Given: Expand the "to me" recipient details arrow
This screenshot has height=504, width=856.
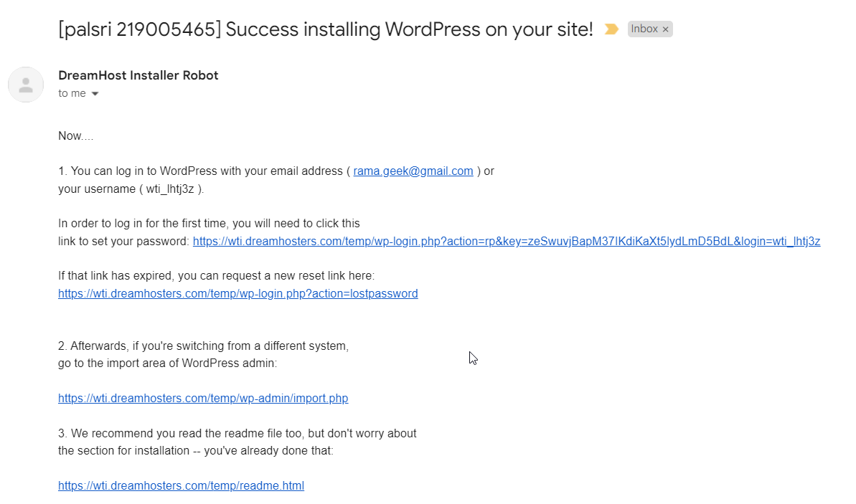Looking at the screenshot, I should [x=97, y=93].
